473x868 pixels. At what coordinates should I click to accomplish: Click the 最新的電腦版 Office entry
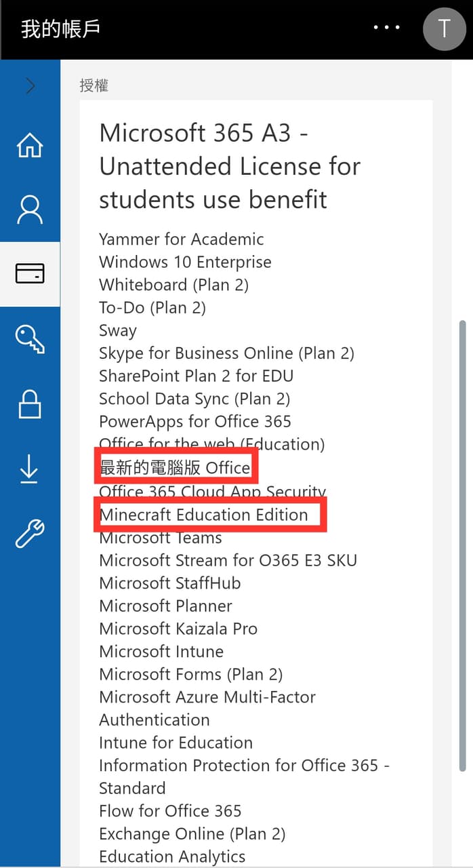pos(175,468)
